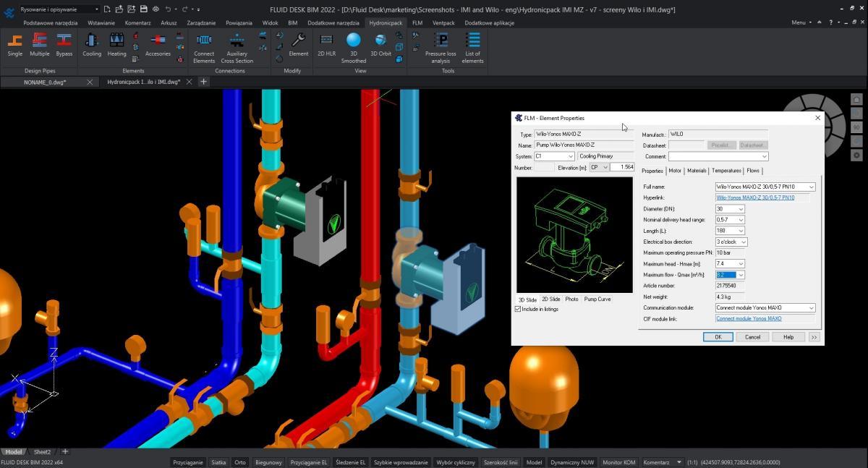Open the Wilo-Yonos MAXO-Z hyperlink

pyautogui.click(x=754, y=197)
